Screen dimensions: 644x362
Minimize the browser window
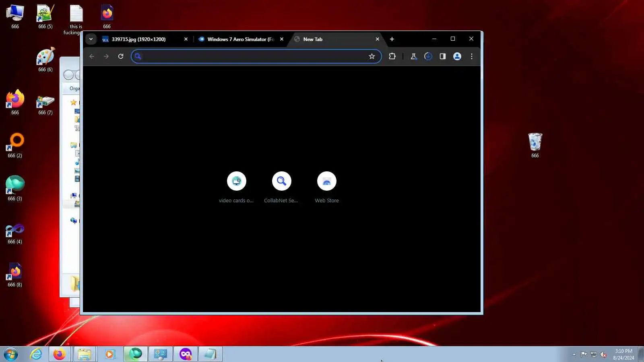pyautogui.click(x=434, y=39)
